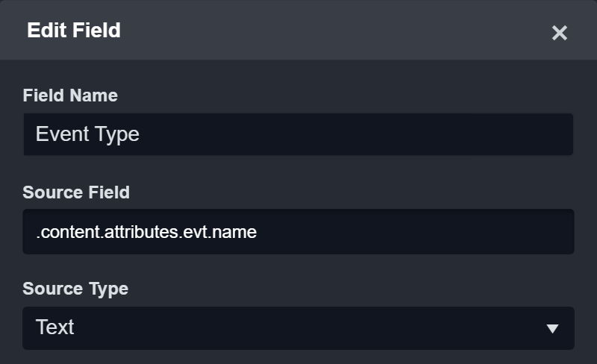This screenshot has width=597, height=364.
Task: Place cursor after 'name' in Source Field
Action: [257, 232]
